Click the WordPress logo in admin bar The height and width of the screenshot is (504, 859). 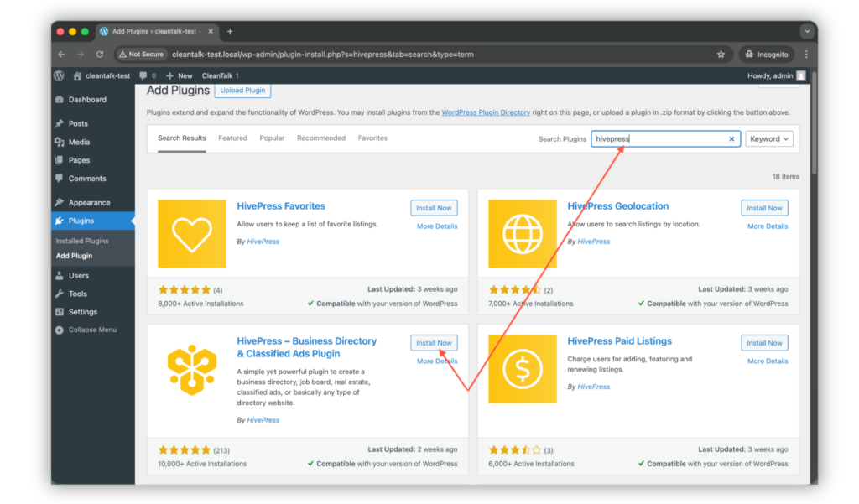coord(59,75)
